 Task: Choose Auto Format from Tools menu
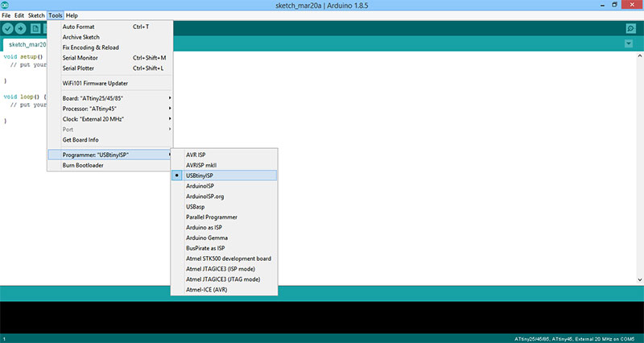[x=110, y=27]
